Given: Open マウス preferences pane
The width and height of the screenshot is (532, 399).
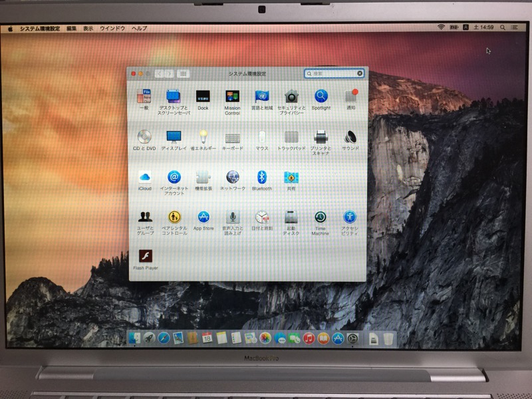Looking at the screenshot, I should click(x=262, y=140).
